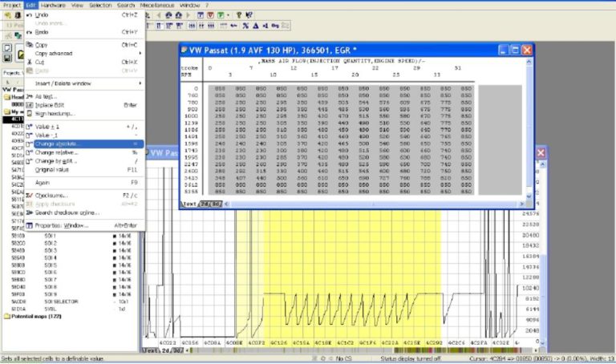Switch to 2d tab in EGR map window
This screenshot has width=616, height=364.
click(205, 204)
